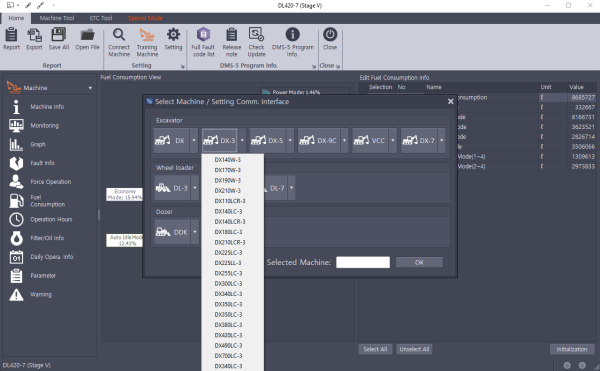Viewport: 600px width, 371px height.
Task: Expand the DX model dropdown arrow
Action: [x=194, y=140]
